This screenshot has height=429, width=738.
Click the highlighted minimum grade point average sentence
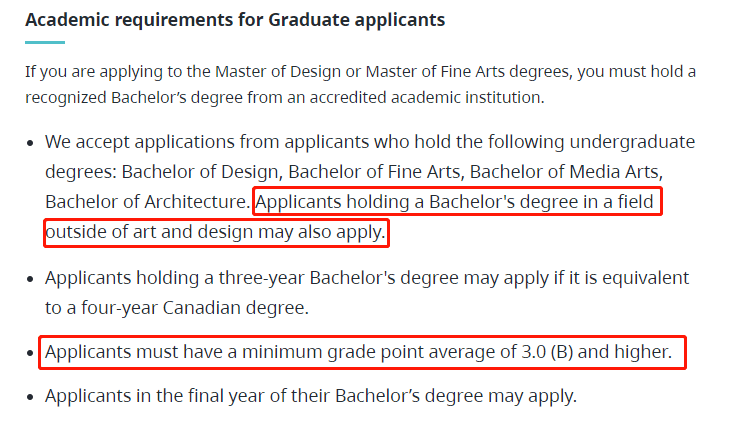coord(358,352)
